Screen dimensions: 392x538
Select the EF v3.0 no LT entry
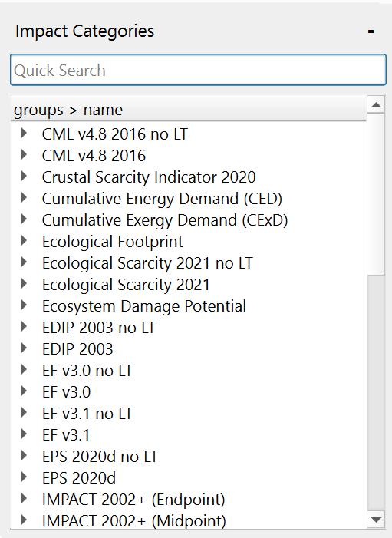click(87, 371)
